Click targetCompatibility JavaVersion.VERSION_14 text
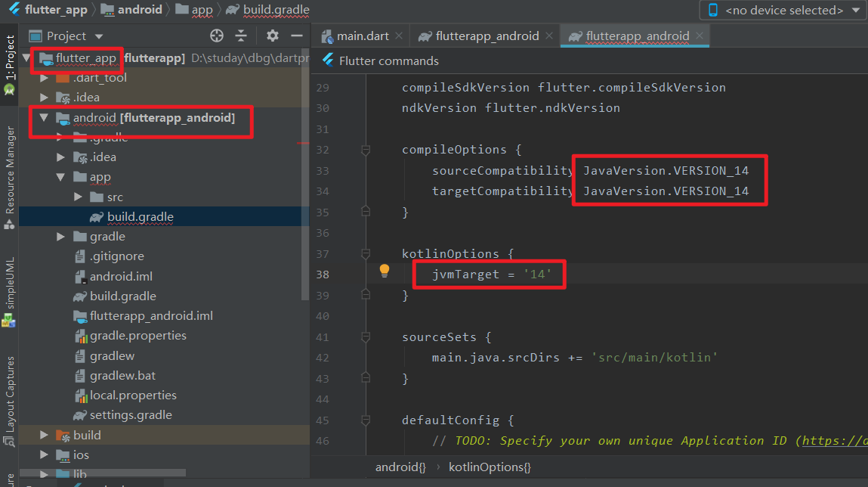The image size is (868, 487). click(590, 191)
